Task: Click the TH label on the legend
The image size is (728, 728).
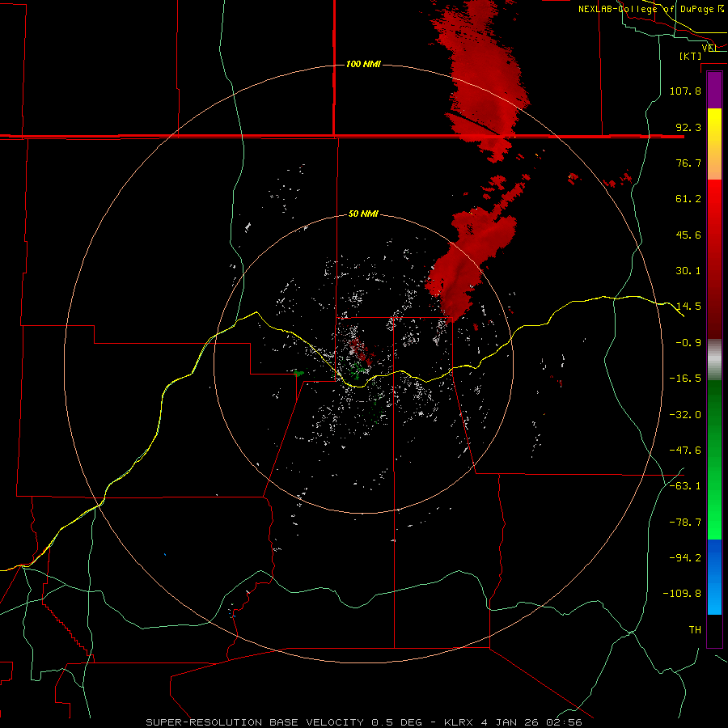Action: point(695,630)
